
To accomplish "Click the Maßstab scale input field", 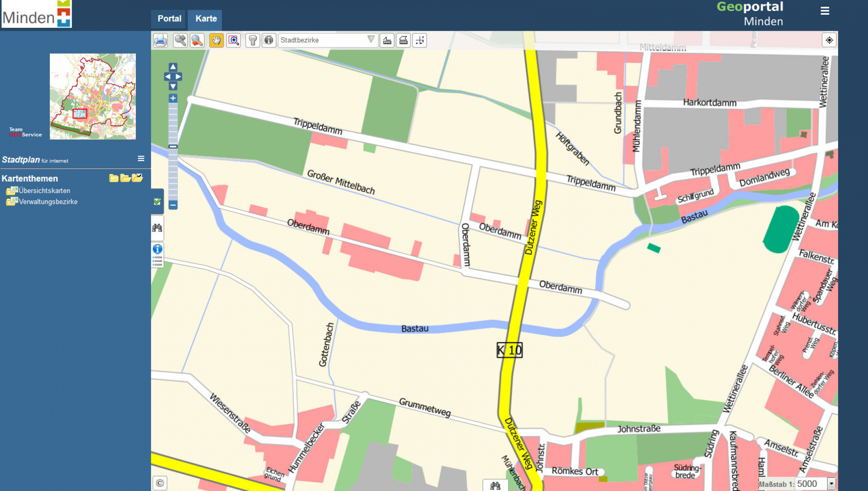I will [811, 484].
